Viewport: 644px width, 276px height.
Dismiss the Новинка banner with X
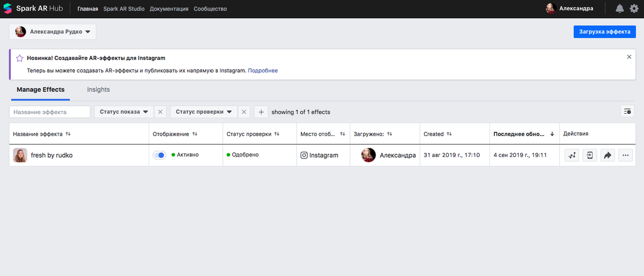(629, 56)
